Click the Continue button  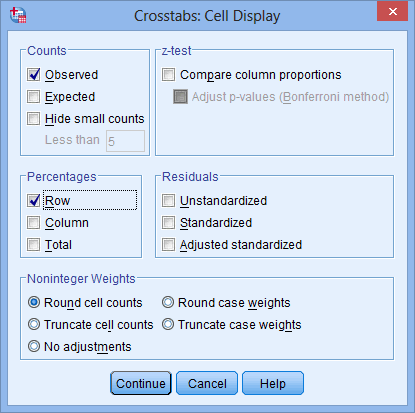click(x=141, y=383)
